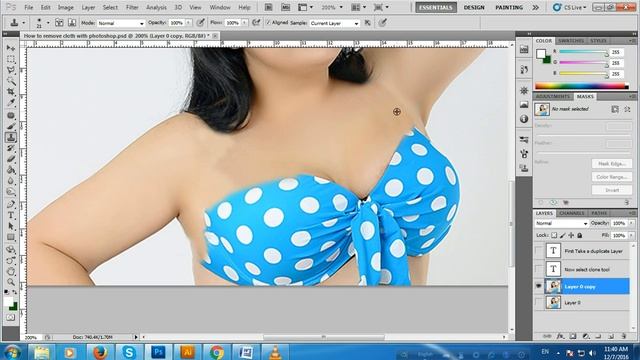Open VLC media player from taskbar
The width and height of the screenshot is (640, 360).
pos(275,352)
